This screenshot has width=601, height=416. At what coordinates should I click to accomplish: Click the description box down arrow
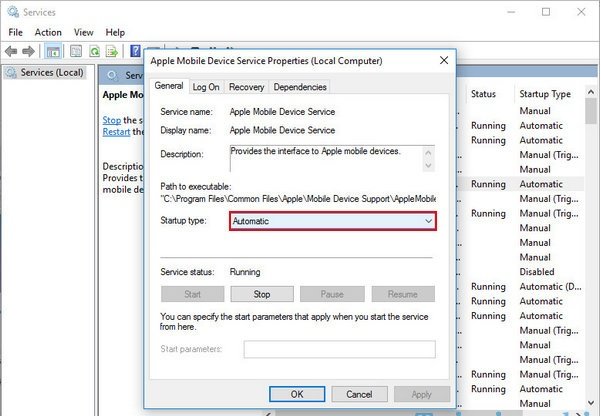click(429, 166)
